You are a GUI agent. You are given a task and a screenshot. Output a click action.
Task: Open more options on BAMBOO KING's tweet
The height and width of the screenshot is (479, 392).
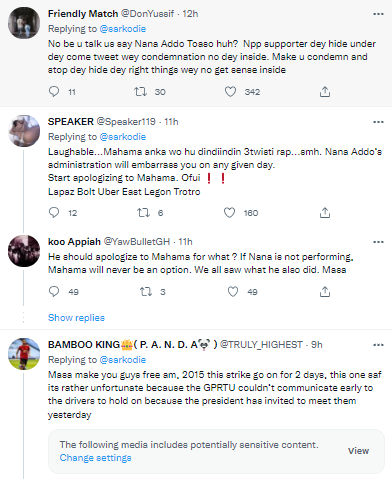(x=378, y=345)
